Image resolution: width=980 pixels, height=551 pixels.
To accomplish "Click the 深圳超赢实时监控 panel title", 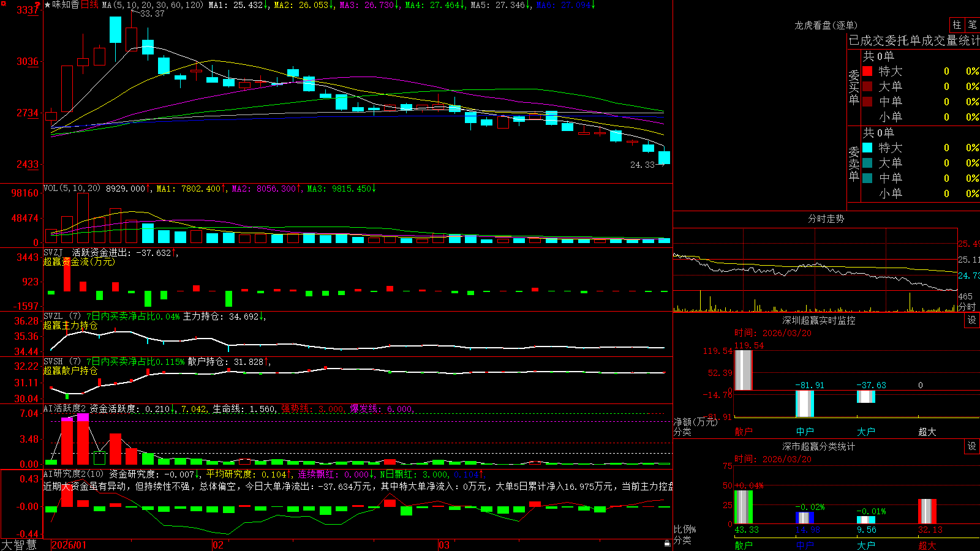I will pos(818,320).
